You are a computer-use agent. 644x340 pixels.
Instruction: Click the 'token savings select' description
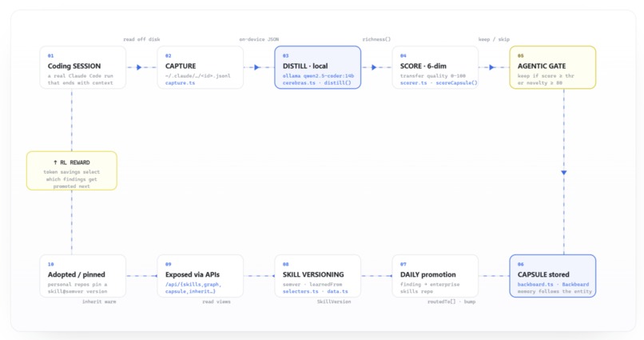tap(71, 172)
